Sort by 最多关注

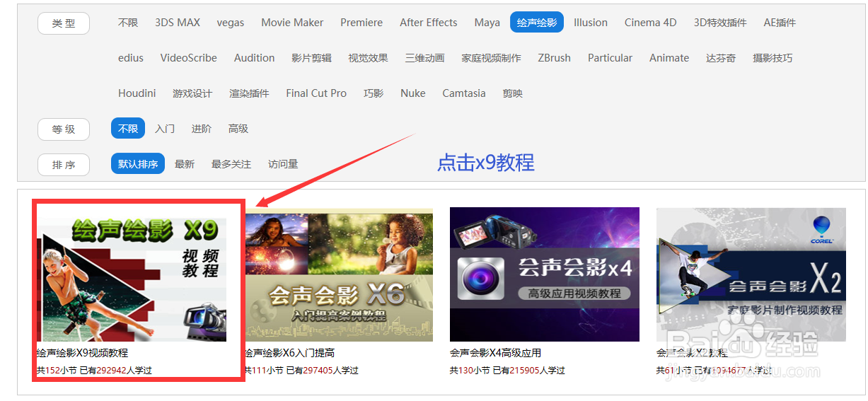tap(231, 164)
